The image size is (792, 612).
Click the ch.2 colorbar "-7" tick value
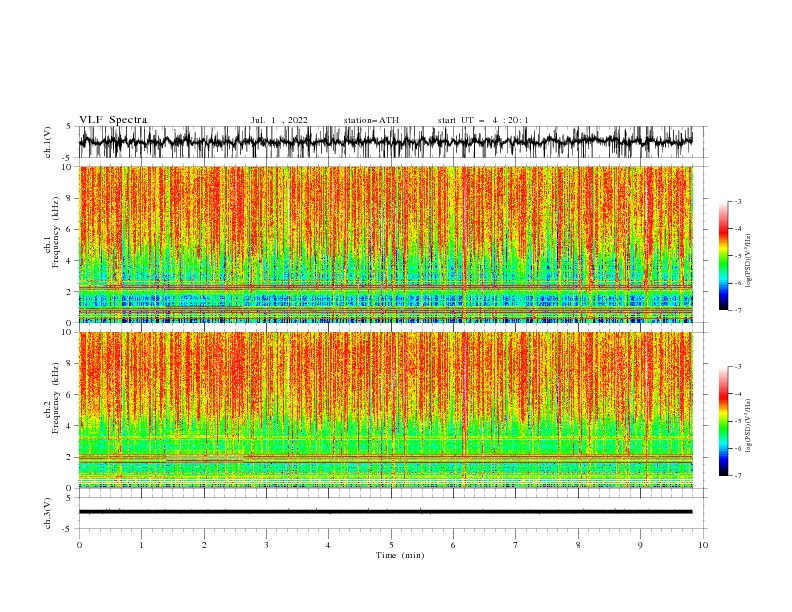point(738,475)
